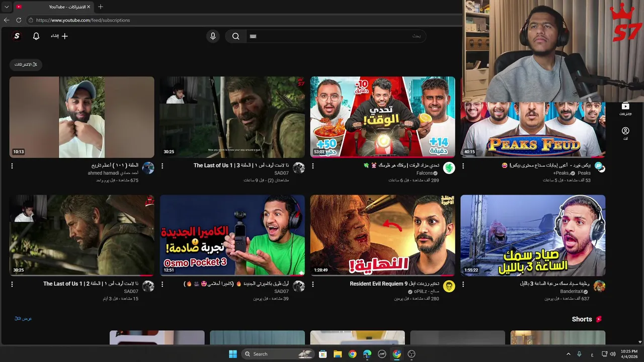Viewport: 644px width, 362px height.
Task: Open a new browser tab
Action: tap(100, 7)
